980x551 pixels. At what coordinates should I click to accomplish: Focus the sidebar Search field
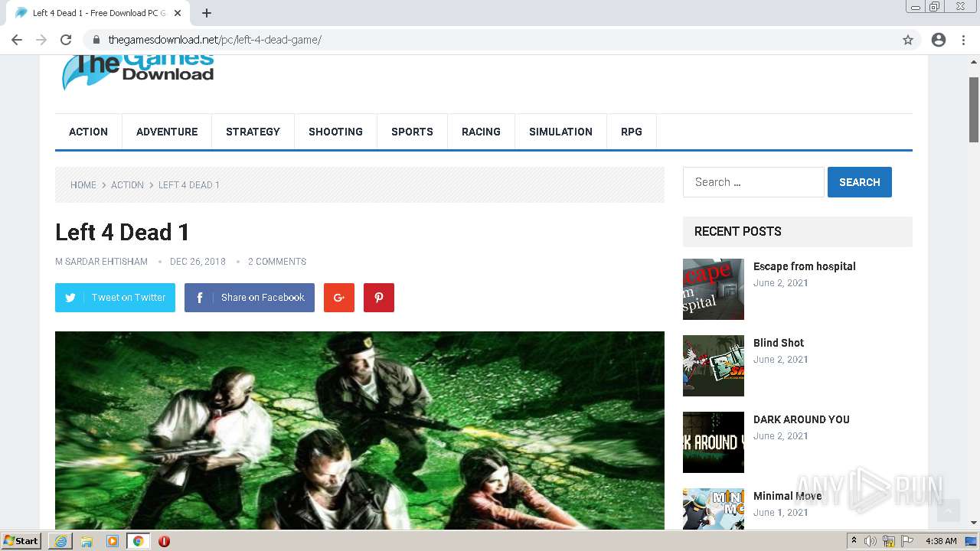pyautogui.click(x=753, y=182)
